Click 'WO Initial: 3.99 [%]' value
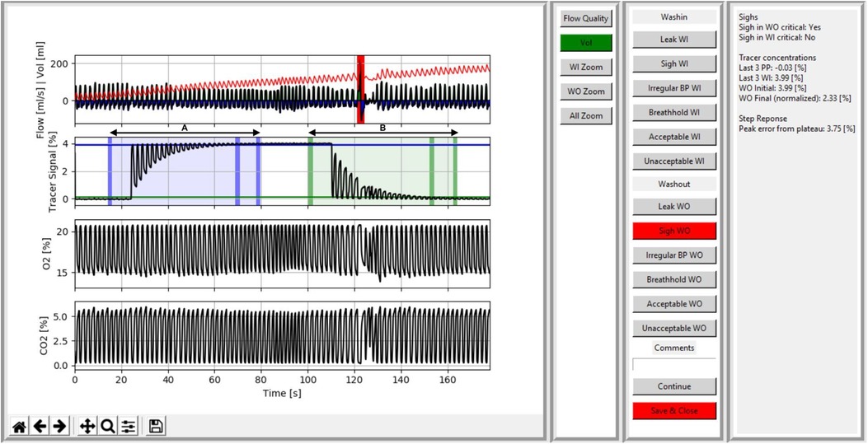The image size is (868, 444). point(773,87)
